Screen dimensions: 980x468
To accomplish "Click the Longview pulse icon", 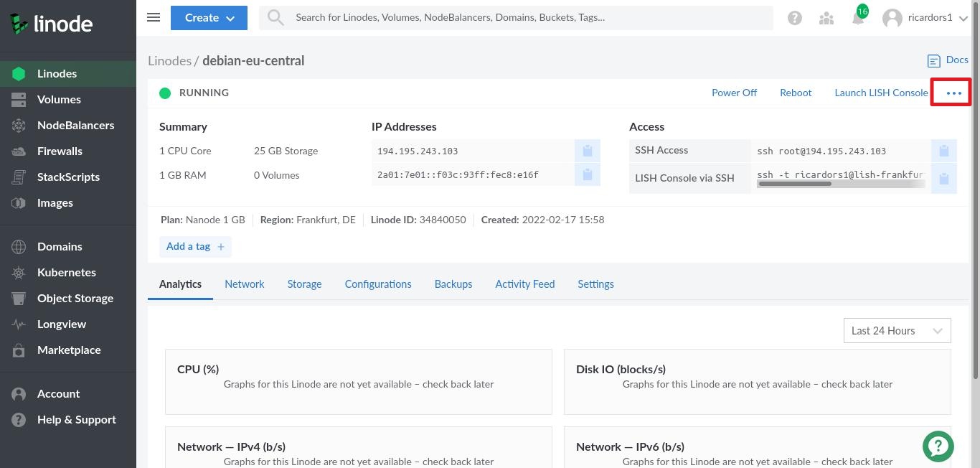I will click(x=19, y=324).
